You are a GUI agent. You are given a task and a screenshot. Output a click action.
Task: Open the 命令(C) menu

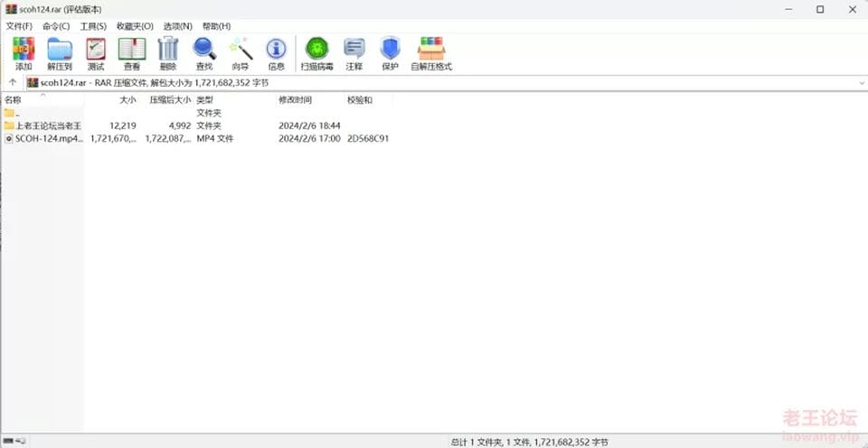(x=56, y=26)
